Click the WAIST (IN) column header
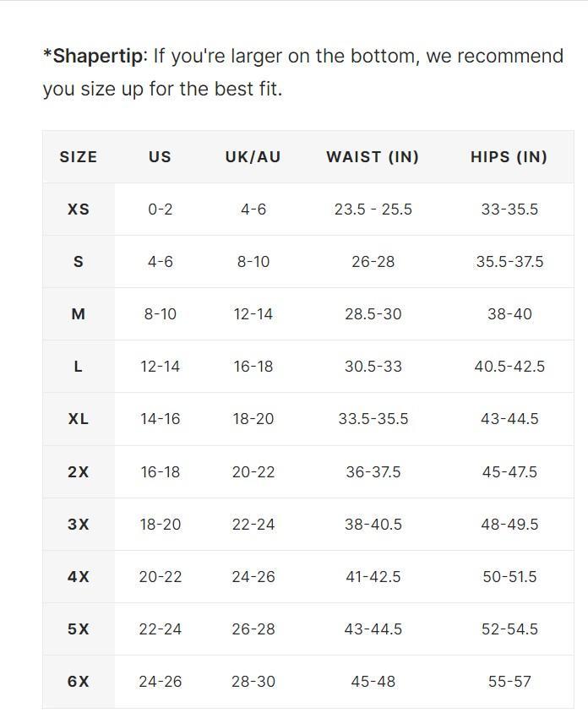The image size is (588, 713). pyautogui.click(x=373, y=157)
